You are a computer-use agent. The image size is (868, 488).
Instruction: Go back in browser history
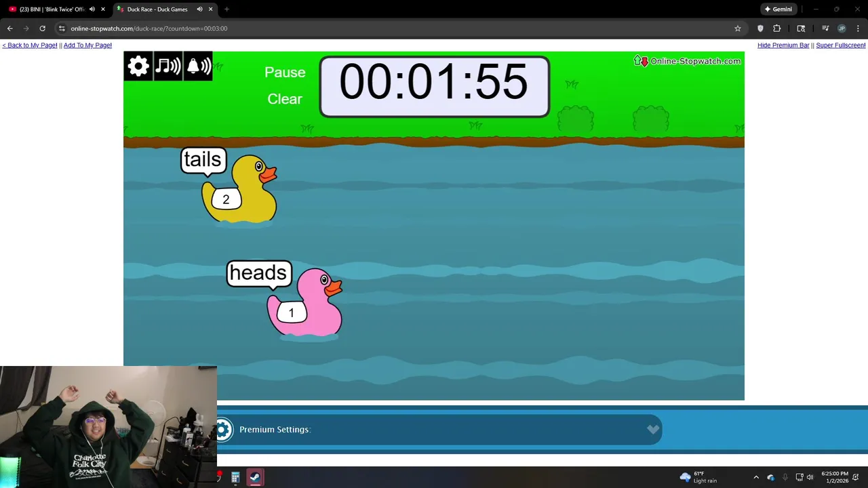9,28
